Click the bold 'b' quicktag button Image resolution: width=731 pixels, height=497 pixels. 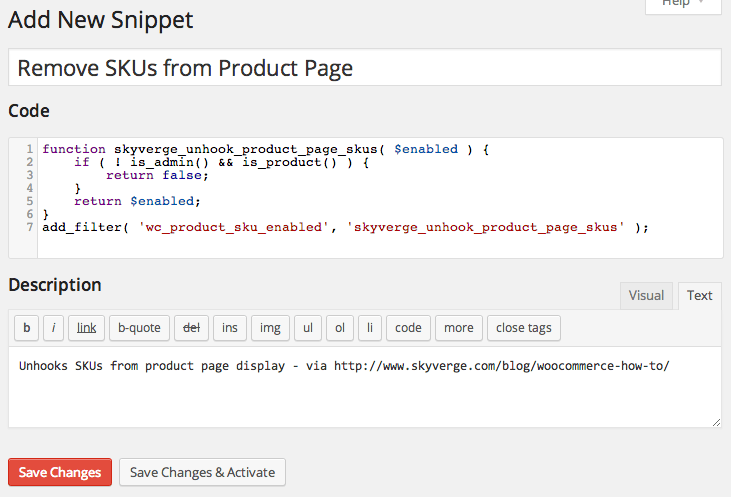tap(26, 328)
